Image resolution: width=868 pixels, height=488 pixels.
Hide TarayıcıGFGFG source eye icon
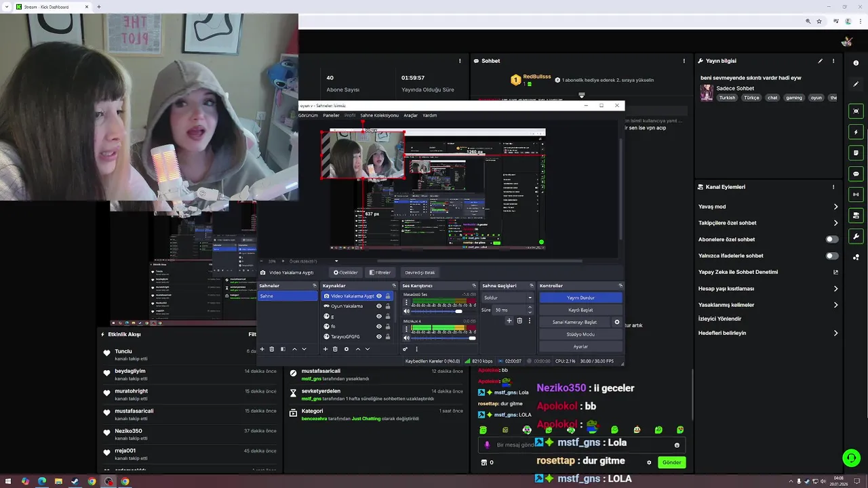(379, 336)
